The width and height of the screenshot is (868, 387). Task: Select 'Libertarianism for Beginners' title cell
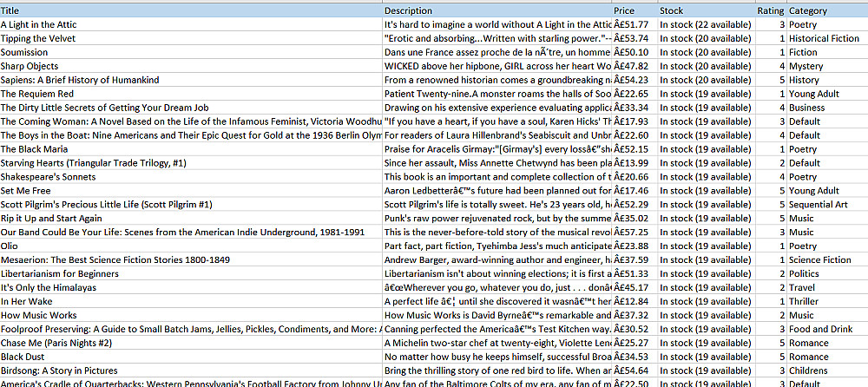[191, 273]
